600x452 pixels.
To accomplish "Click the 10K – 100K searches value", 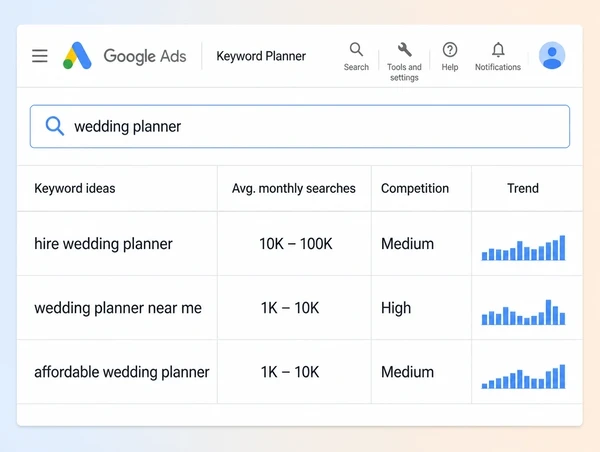I will tap(296, 244).
